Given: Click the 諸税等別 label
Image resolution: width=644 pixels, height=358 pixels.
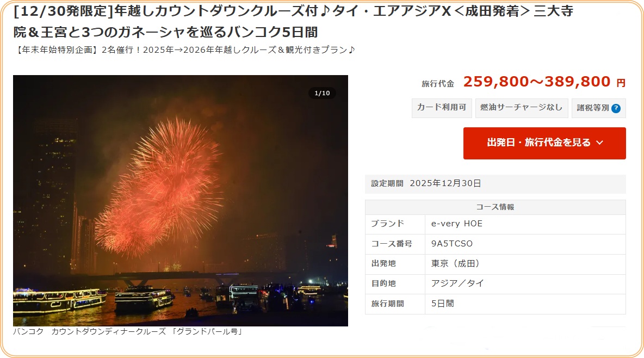Looking at the screenshot, I should [x=593, y=108].
